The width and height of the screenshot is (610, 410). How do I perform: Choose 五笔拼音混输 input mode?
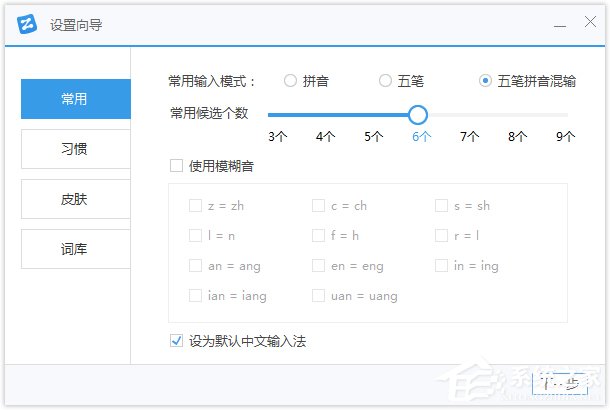click(x=486, y=81)
